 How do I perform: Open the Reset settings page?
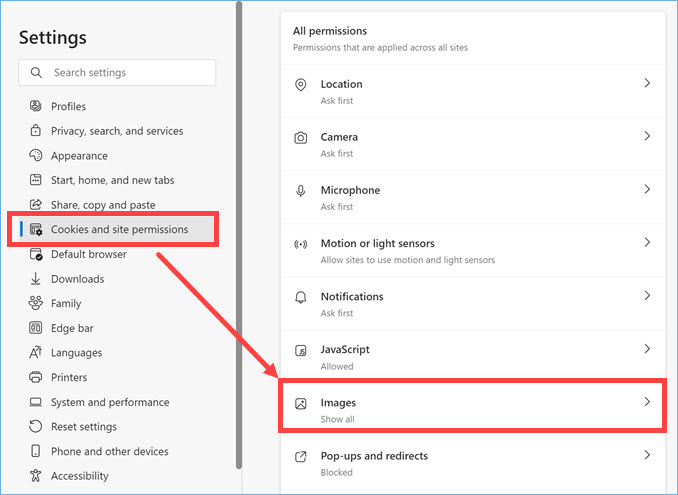[84, 427]
